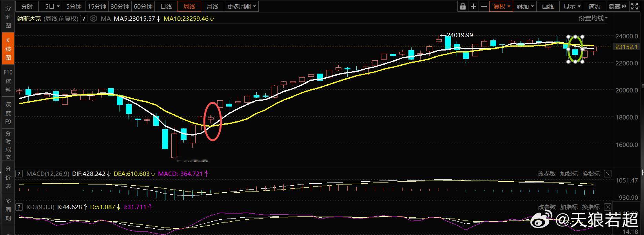Expand the 更多周期 dropdown
This screenshot has width=644, height=235.
[x=241, y=6]
